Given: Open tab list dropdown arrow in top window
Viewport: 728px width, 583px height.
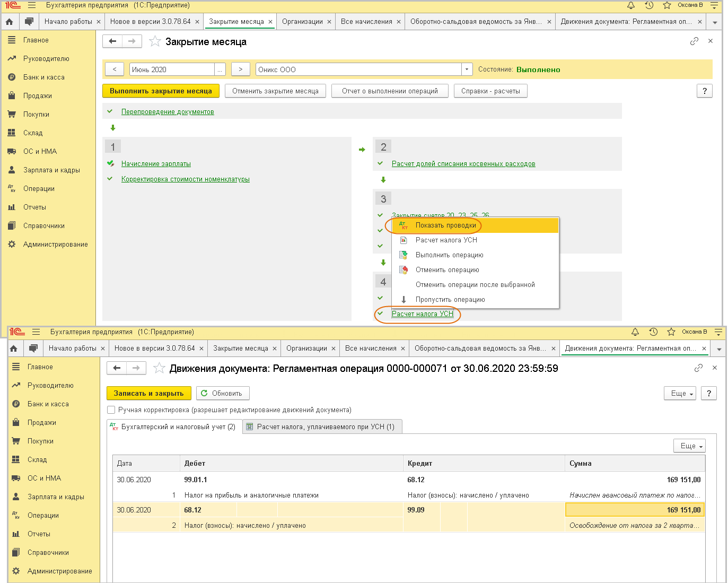Looking at the screenshot, I should (x=715, y=22).
